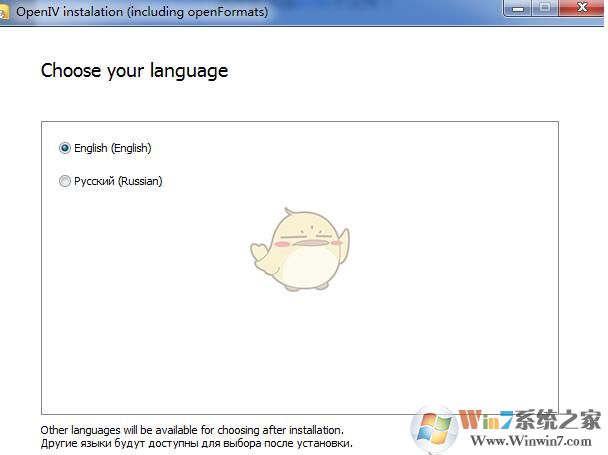Click the OpenIV installer icon in title bar
Viewport: 608px width, 455px height.
tap(4, 12)
